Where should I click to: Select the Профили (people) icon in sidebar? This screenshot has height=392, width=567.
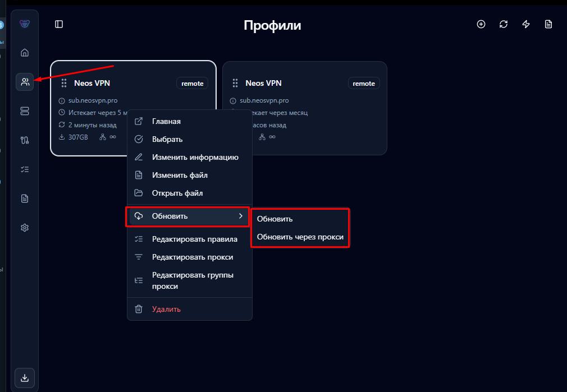coord(24,81)
